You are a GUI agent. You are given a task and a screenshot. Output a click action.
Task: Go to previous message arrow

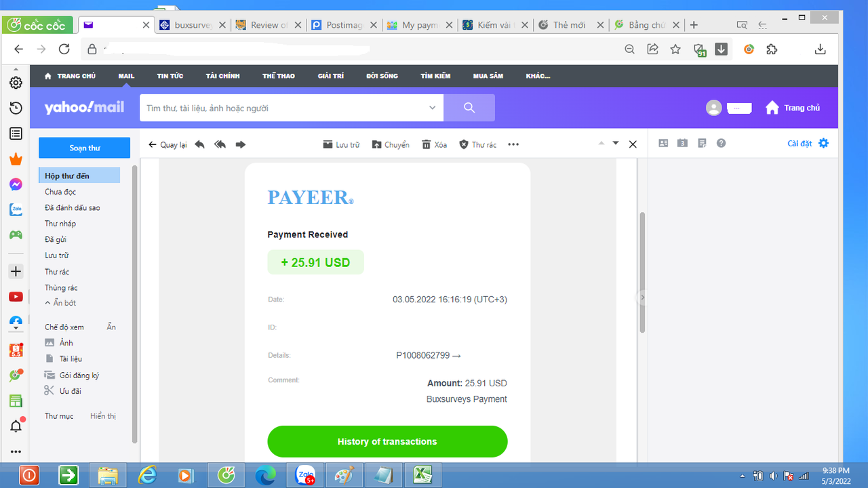(601, 143)
